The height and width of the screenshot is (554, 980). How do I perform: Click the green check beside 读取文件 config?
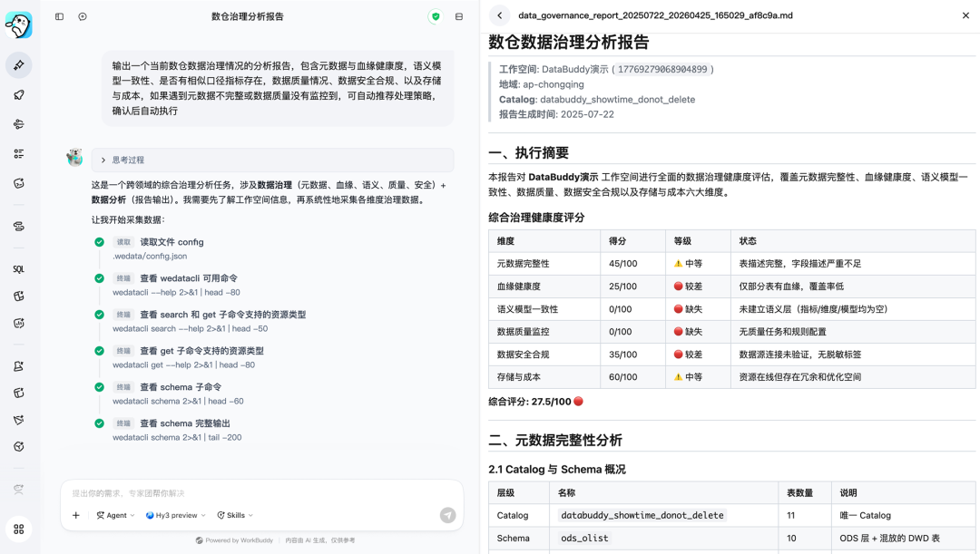pos(100,242)
